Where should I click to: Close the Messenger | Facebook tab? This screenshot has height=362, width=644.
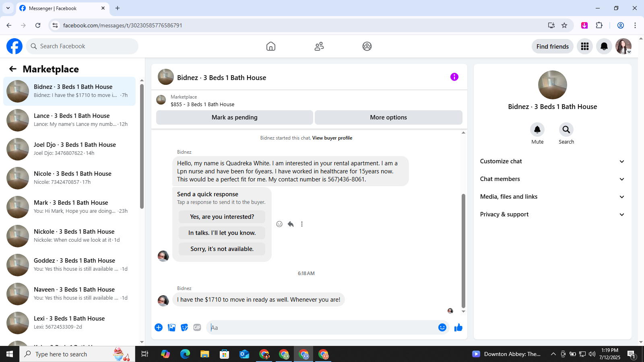(103, 8)
